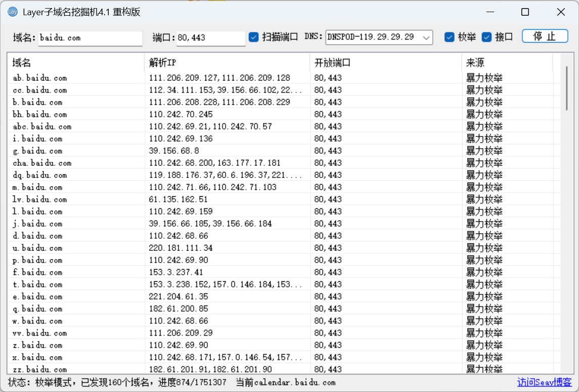Viewport: 579px width, 392px height.
Task: Select row zz.baidu.com
Action: [x=284, y=369]
